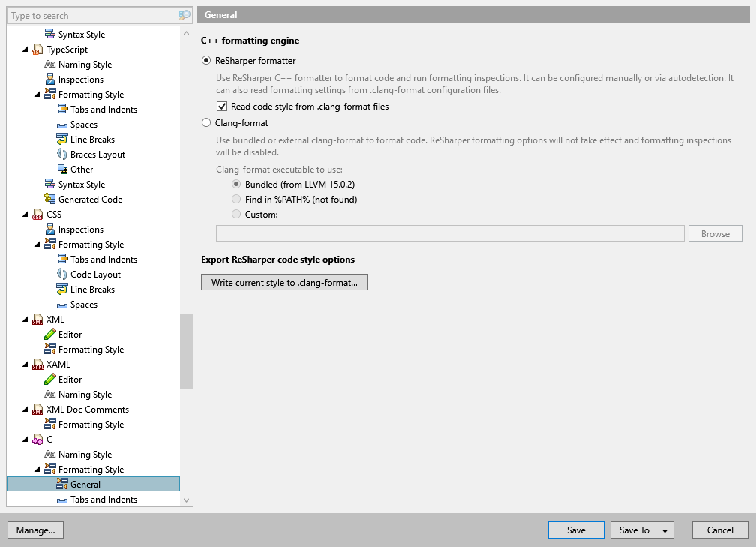Image resolution: width=756 pixels, height=547 pixels.
Task: Click the search magnifier icon in search box
Action: click(184, 16)
